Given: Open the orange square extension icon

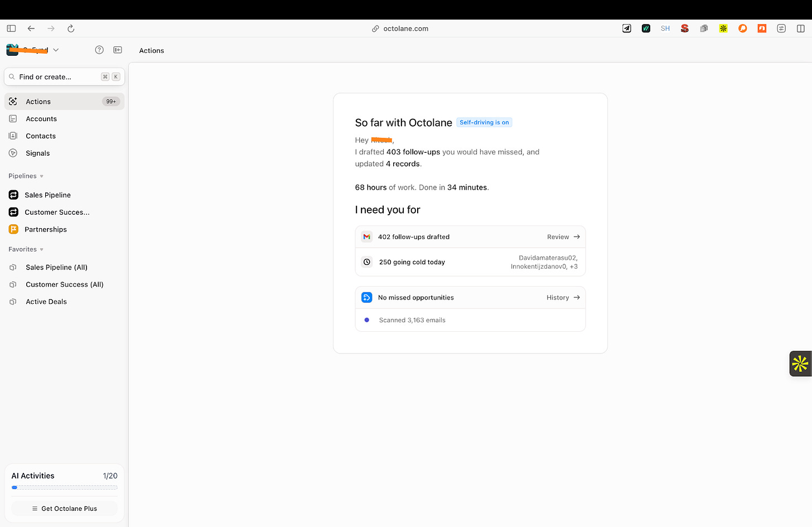Looking at the screenshot, I should (762, 28).
